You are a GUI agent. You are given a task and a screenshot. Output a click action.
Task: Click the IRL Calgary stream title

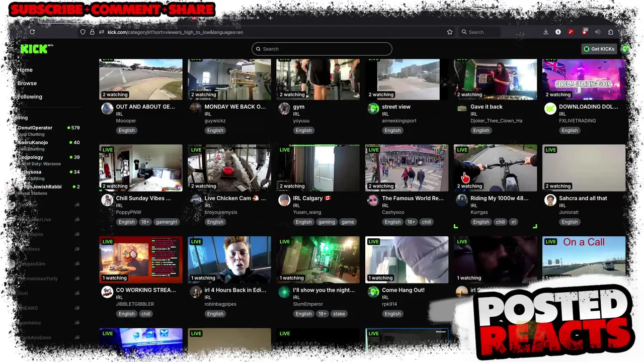[311, 198]
